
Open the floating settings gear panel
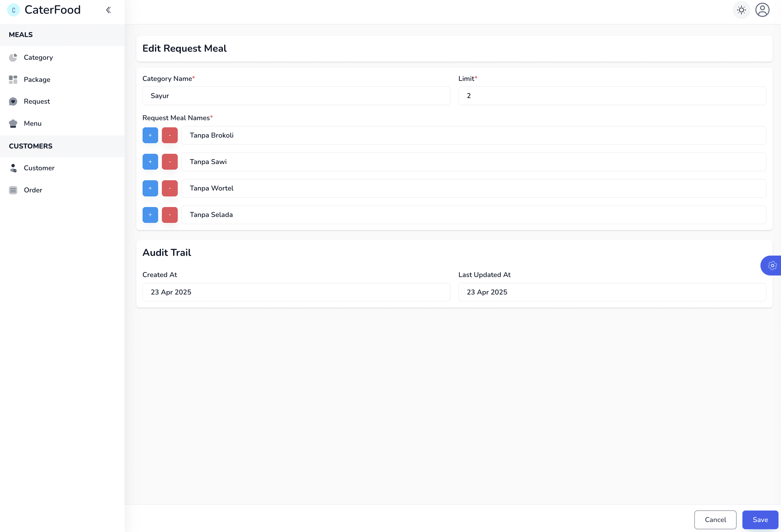point(772,266)
